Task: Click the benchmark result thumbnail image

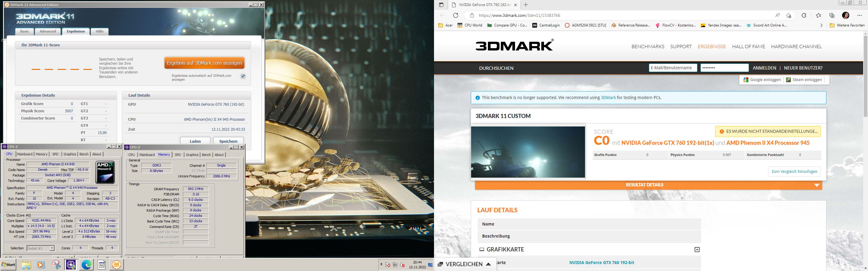Action: (x=528, y=152)
